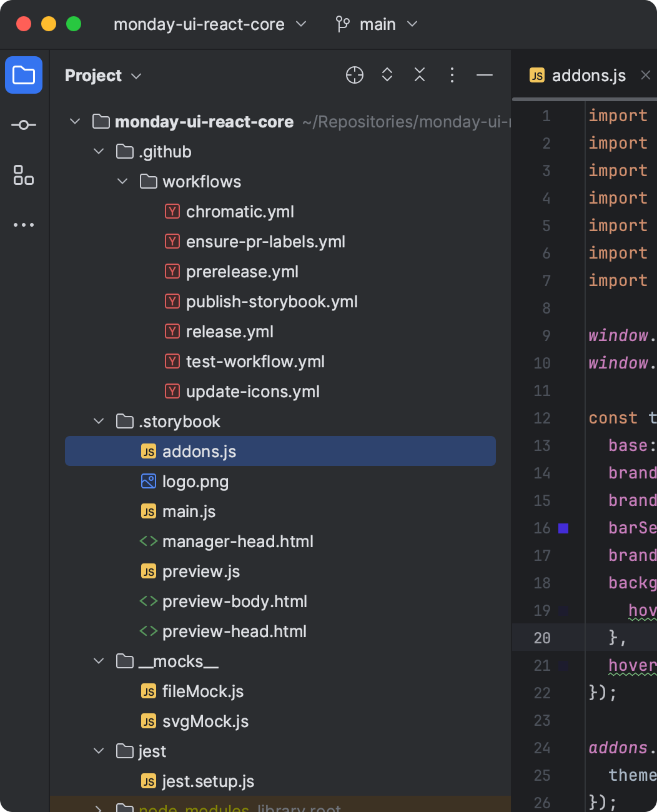Open Project panel options menu

[452, 75]
